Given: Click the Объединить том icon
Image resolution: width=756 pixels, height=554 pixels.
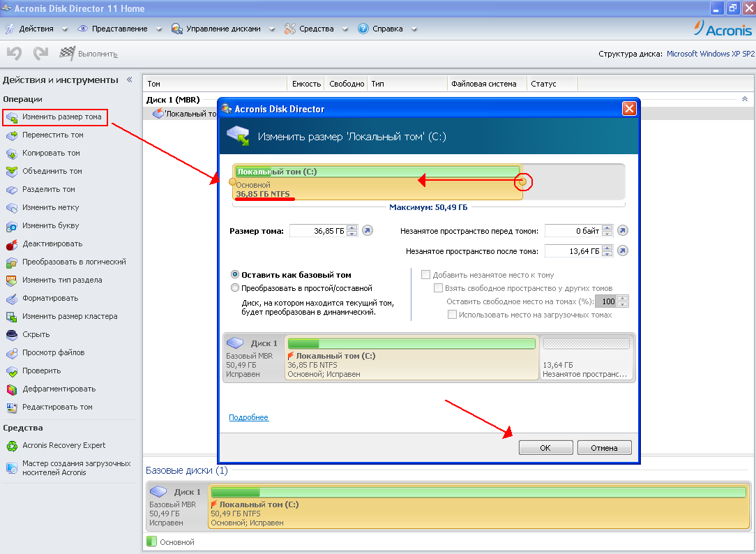Looking at the screenshot, I should 12,172.
